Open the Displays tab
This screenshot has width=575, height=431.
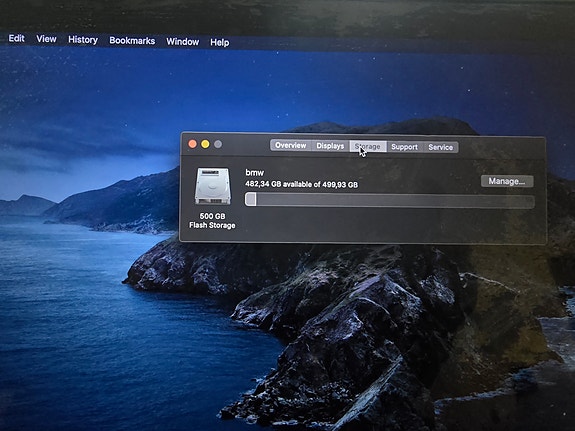(x=330, y=146)
